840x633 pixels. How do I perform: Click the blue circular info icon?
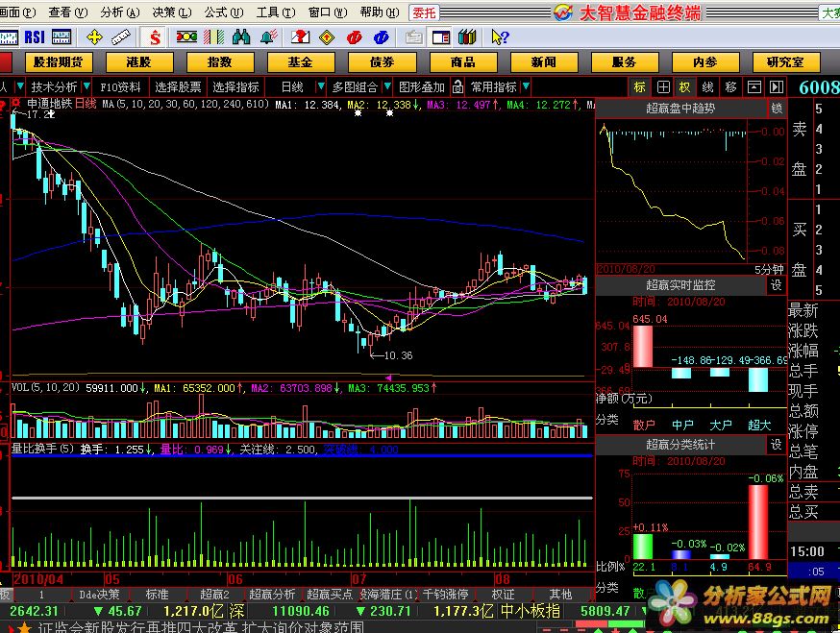pyautogui.click(x=381, y=37)
